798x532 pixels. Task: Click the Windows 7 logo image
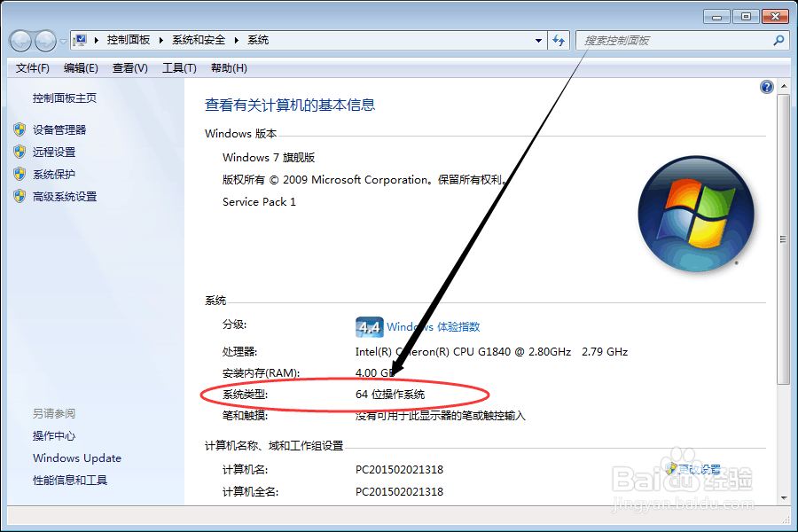click(696, 214)
